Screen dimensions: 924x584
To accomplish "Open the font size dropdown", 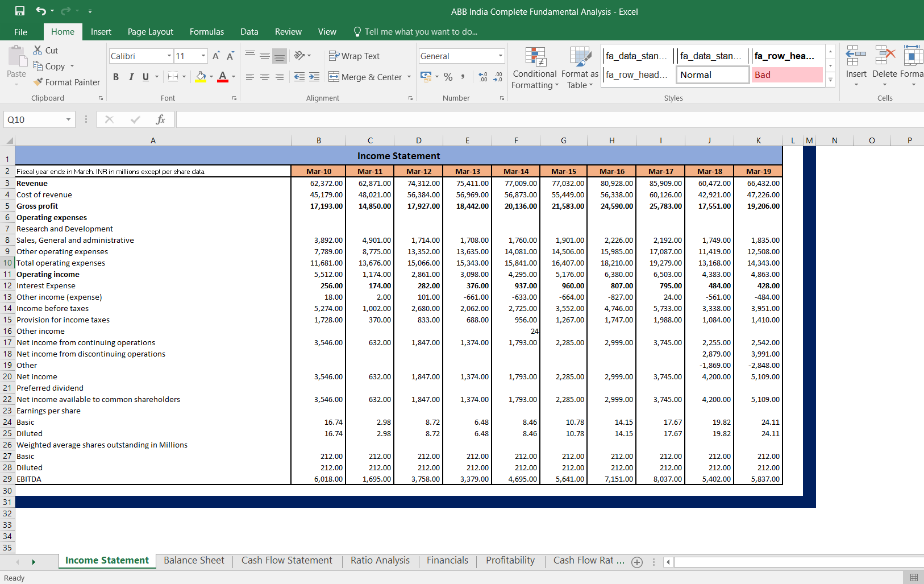I will click(203, 56).
